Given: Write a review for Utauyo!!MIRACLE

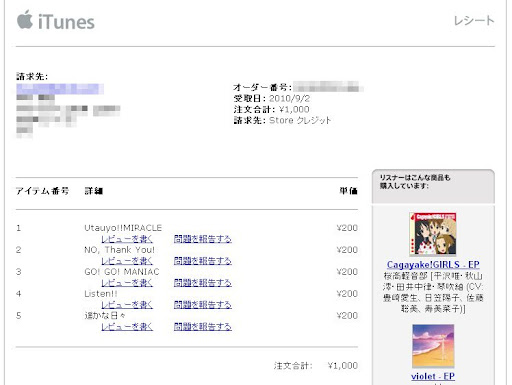Looking at the screenshot, I should [x=127, y=239].
